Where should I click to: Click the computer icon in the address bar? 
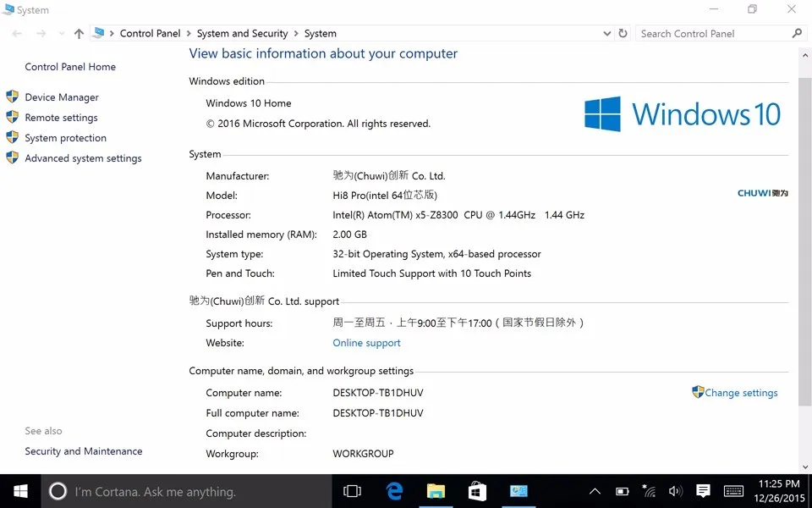98,33
